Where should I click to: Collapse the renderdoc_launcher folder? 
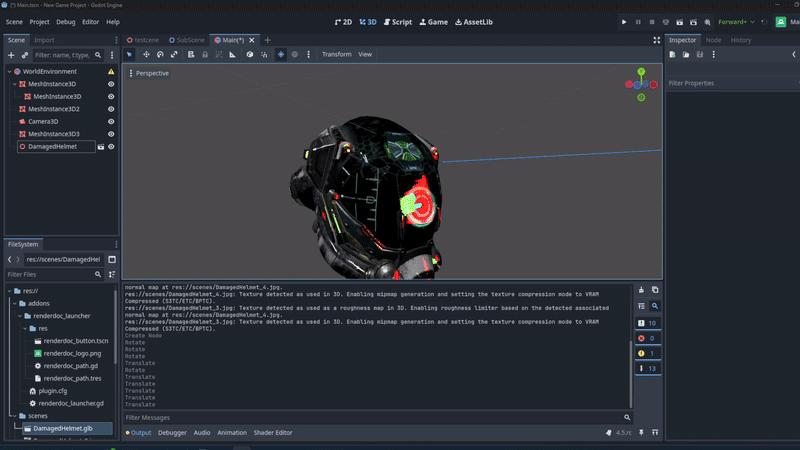click(22, 316)
